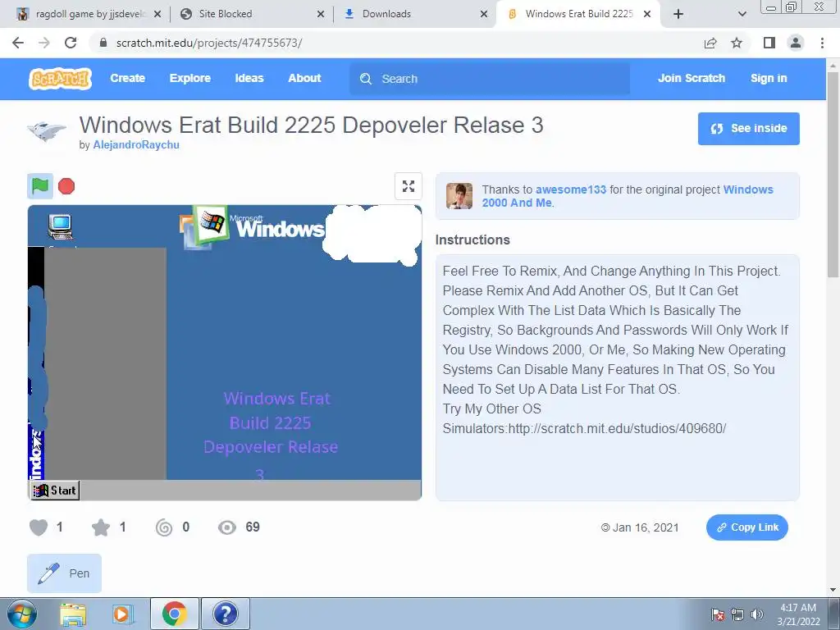This screenshot has width=840, height=630.
Task: Toggle the browser side panel
Action: click(769, 43)
